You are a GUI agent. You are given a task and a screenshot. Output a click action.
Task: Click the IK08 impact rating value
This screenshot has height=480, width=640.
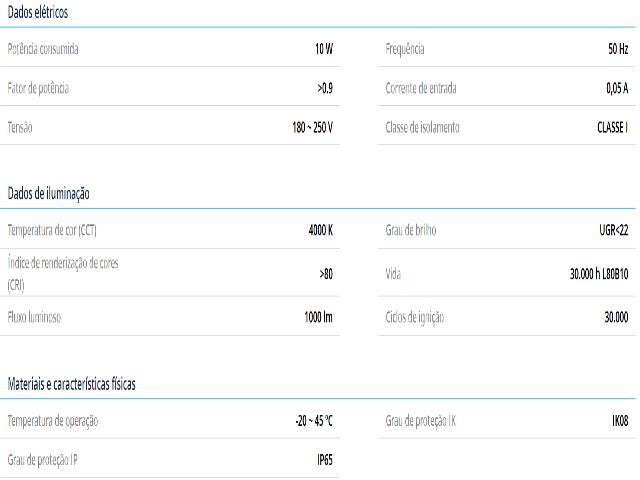coord(620,421)
